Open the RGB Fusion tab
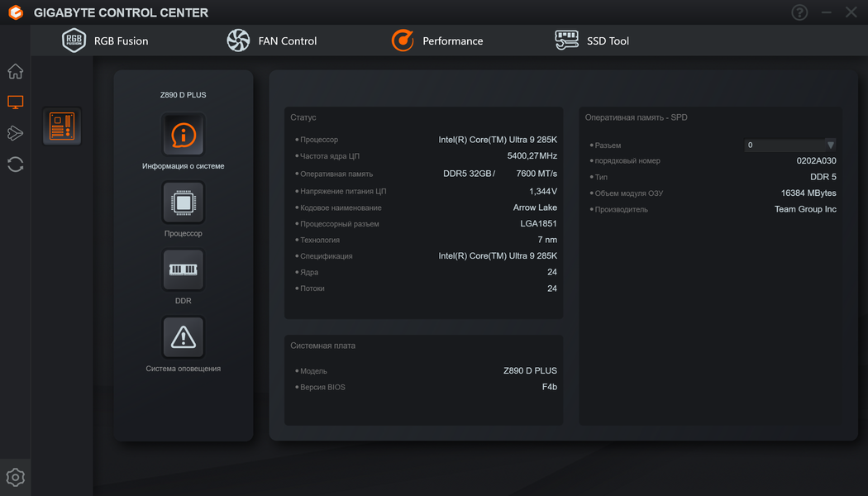The width and height of the screenshot is (868, 496). pyautogui.click(x=105, y=41)
